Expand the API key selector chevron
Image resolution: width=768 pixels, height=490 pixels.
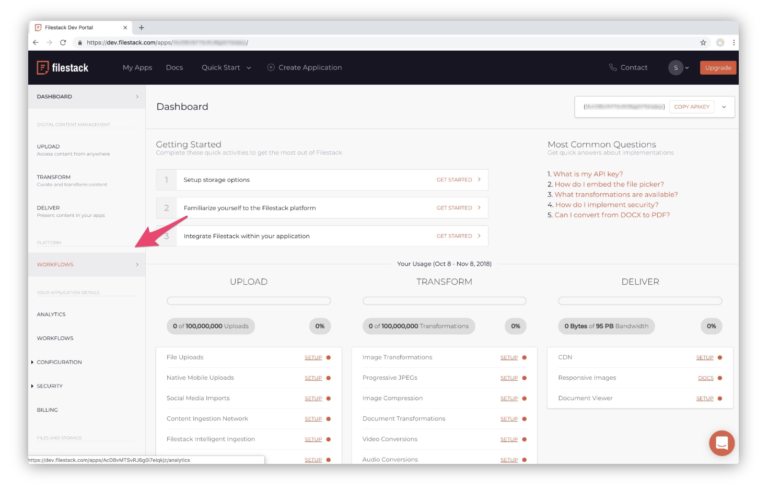tap(723, 106)
